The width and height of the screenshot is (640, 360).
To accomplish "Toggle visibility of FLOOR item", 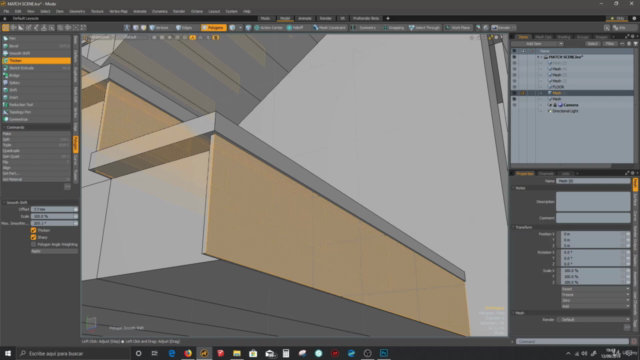I will point(514,87).
